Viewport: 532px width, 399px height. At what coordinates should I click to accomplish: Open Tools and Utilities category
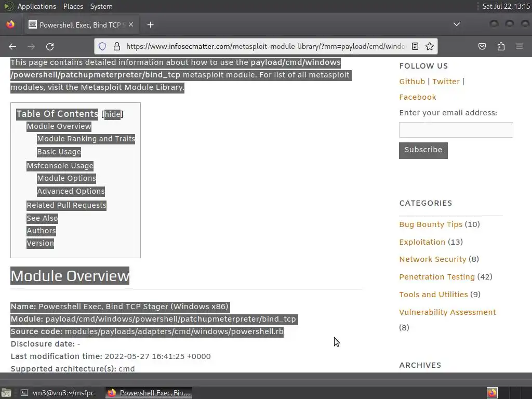pyautogui.click(x=433, y=295)
